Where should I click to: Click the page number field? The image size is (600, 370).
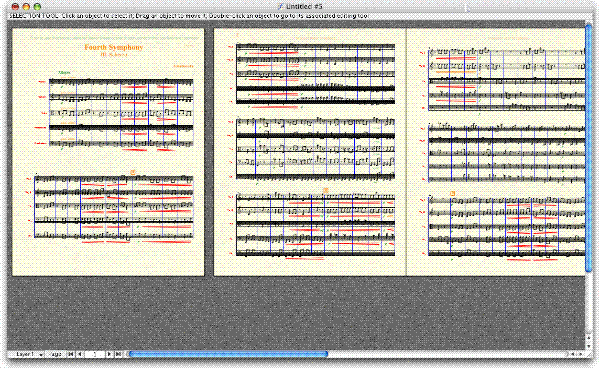point(95,354)
